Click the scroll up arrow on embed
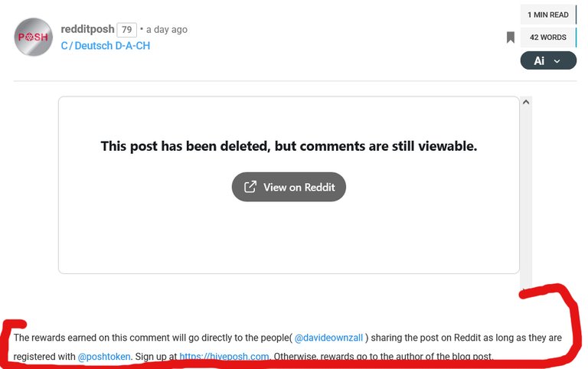Screen dimensions: 588x369 pos(526,102)
